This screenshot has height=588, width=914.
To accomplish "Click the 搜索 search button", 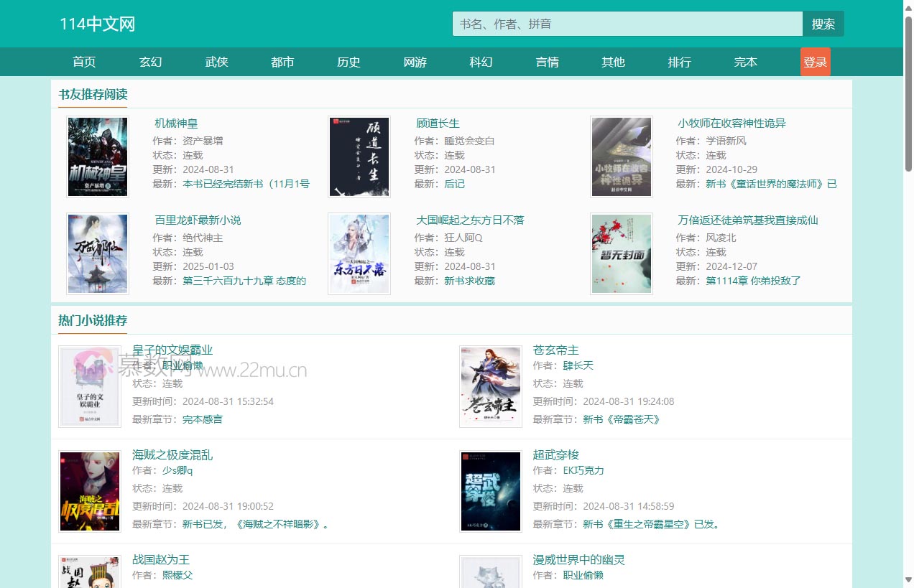I will (x=823, y=24).
